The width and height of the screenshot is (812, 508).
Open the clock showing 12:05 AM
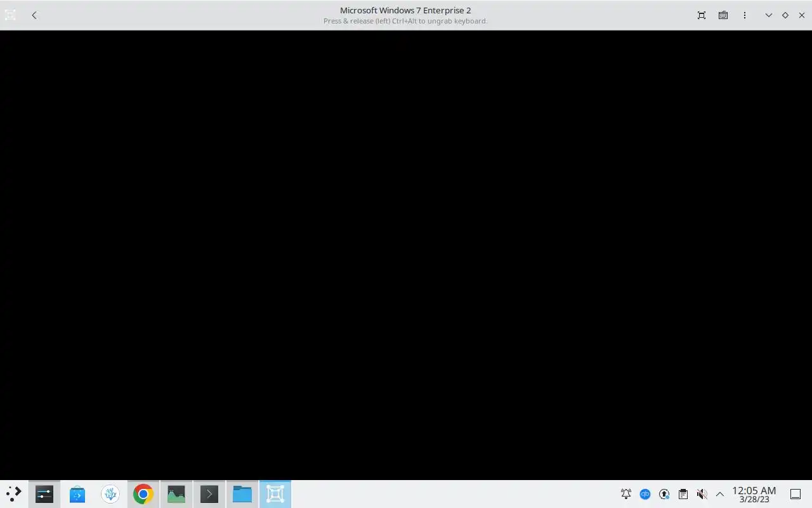click(x=754, y=494)
